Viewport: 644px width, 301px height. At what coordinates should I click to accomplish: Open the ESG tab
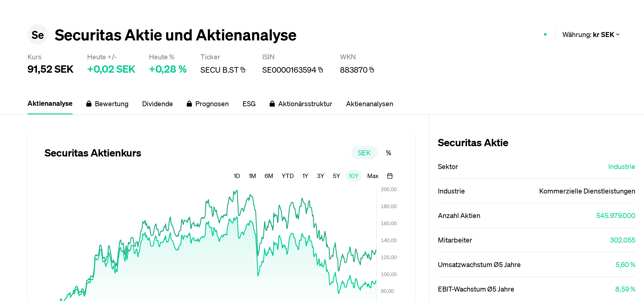(249, 104)
